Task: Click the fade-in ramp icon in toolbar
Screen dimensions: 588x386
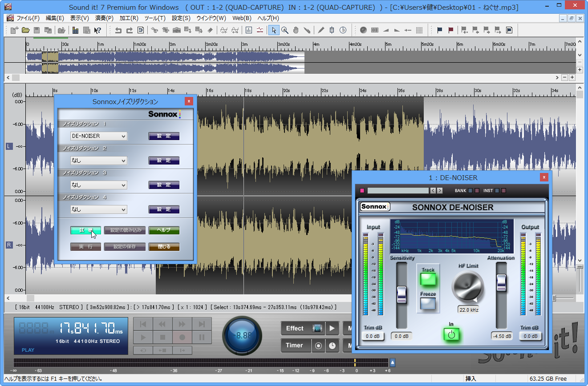Action: 385,30
